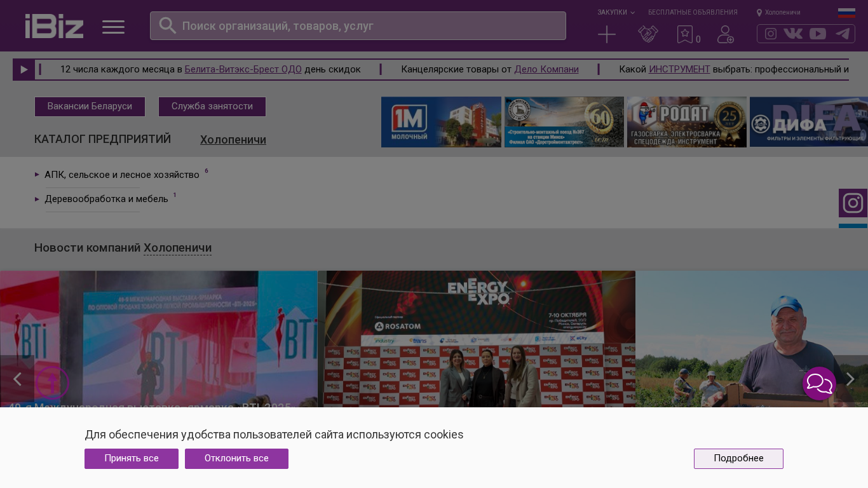Click the side Instagram square icon

click(x=853, y=203)
